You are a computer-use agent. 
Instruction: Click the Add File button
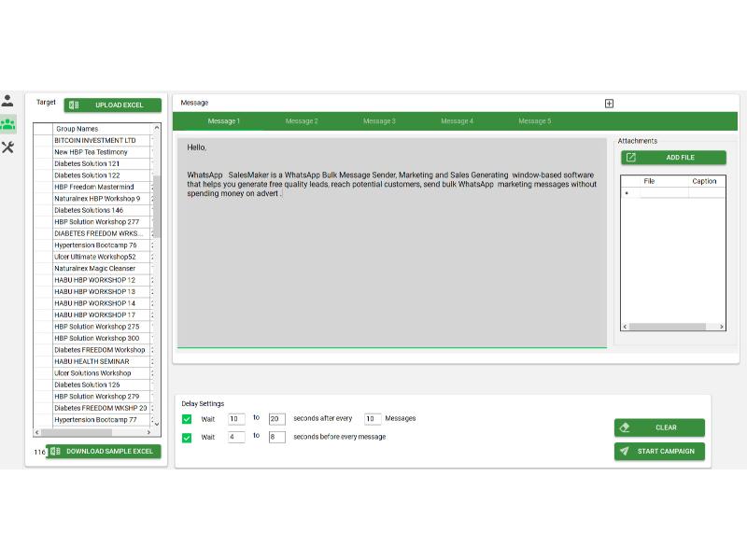tap(673, 158)
